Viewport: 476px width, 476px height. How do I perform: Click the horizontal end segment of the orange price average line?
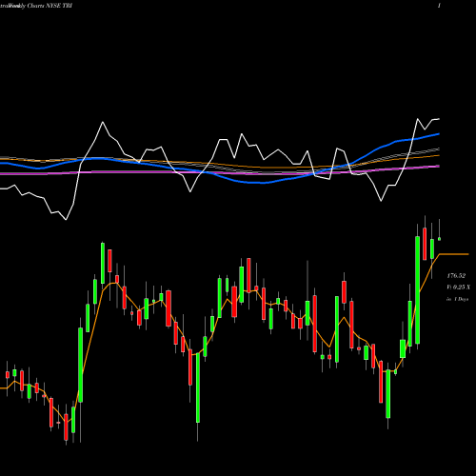[x=454, y=254]
